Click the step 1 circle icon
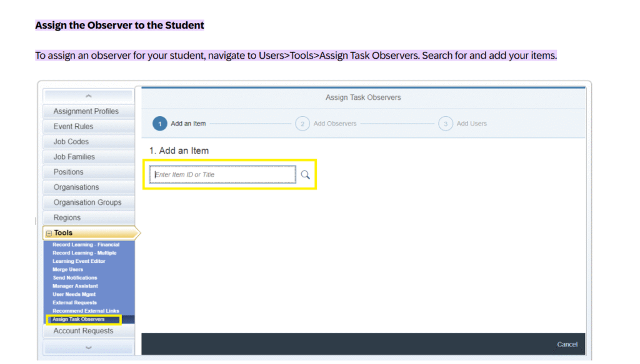Viewport: 640px width, 364px height. pos(160,124)
